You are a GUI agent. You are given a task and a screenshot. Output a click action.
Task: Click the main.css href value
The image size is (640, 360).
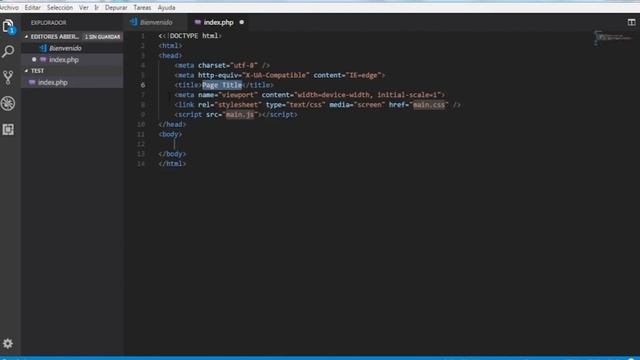(429, 105)
